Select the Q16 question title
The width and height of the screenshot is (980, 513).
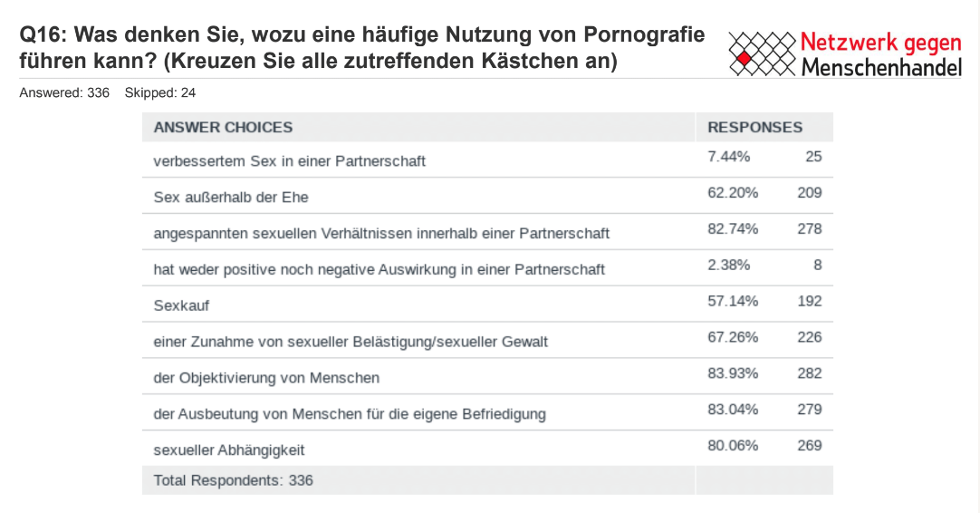(362, 48)
